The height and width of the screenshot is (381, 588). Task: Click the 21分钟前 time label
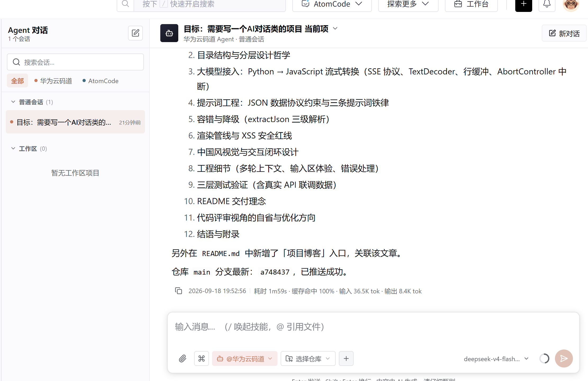(x=130, y=122)
